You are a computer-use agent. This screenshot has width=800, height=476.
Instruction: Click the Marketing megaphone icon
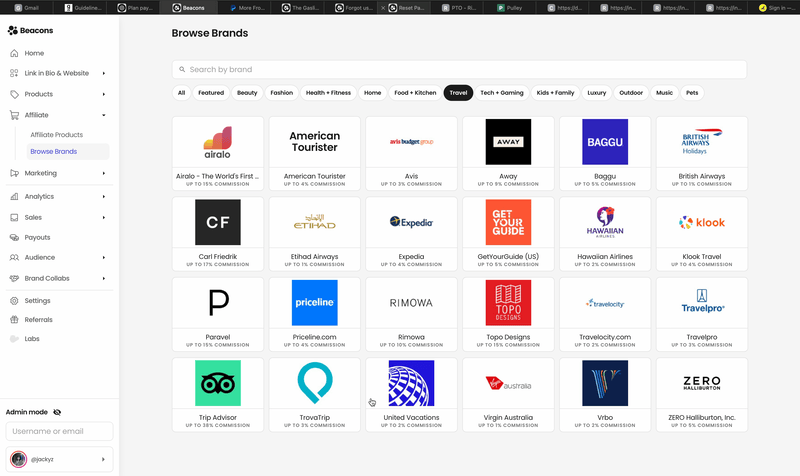coord(14,173)
